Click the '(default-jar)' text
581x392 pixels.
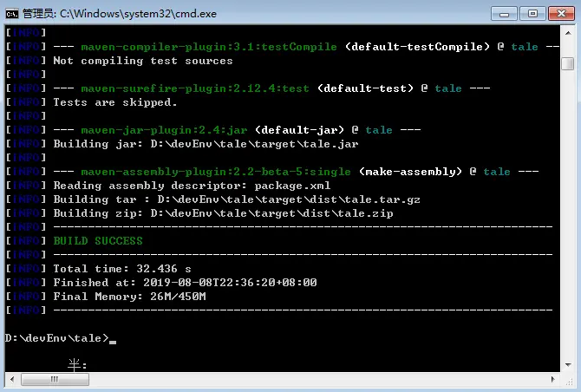pos(299,130)
